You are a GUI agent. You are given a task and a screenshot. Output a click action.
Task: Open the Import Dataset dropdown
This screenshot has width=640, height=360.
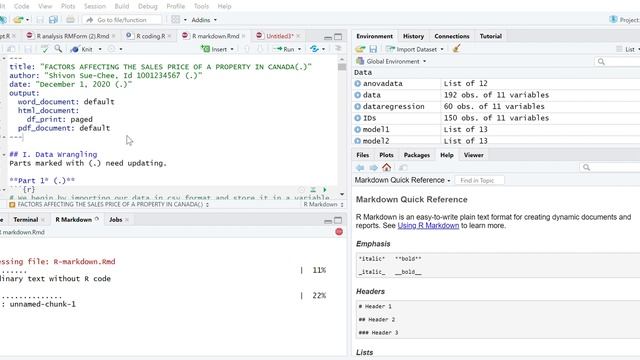[415, 49]
